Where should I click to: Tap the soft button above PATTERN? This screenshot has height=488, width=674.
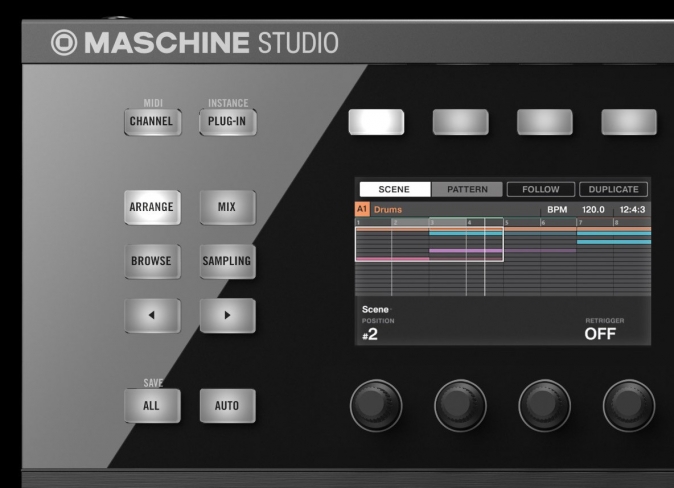460,122
